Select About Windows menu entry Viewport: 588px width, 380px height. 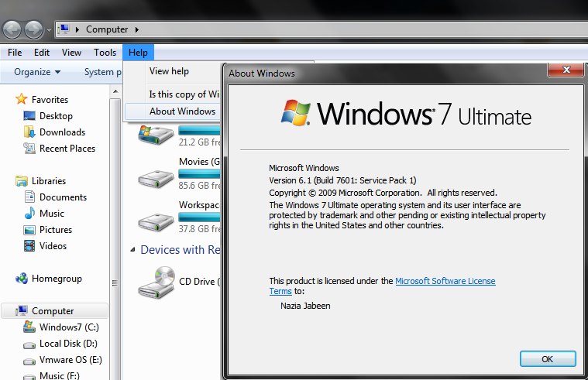182,111
